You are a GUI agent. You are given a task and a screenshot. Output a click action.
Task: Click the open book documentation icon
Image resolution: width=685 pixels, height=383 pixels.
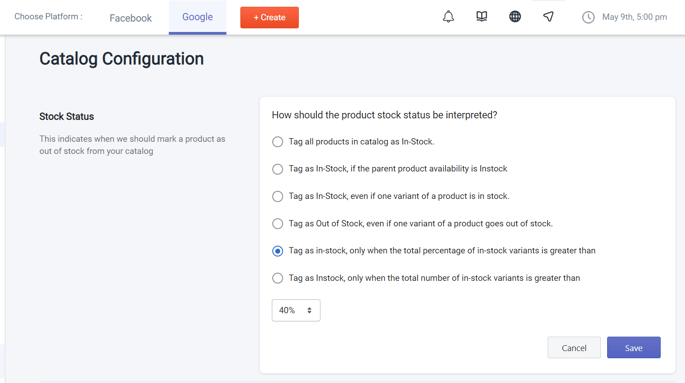[481, 17]
